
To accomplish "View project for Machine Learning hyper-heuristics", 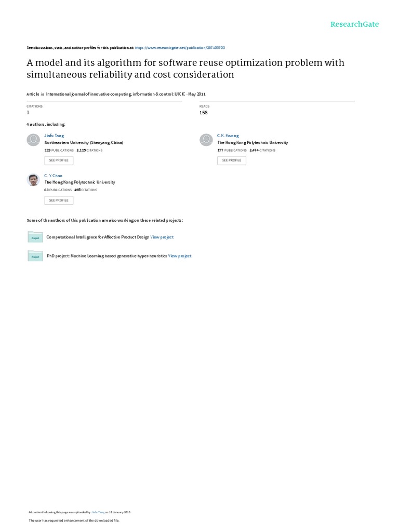I will tap(180, 256).
